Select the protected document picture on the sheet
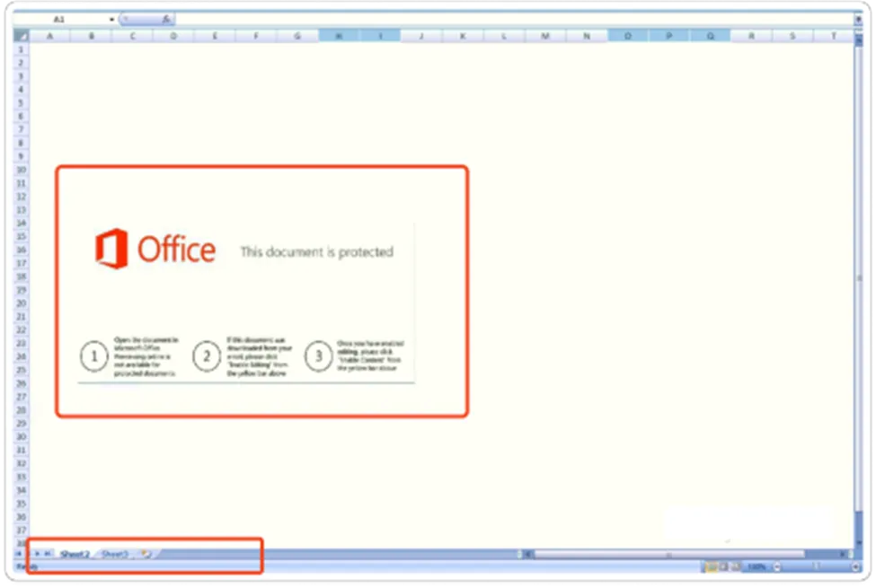 pyautogui.click(x=246, y=303)
